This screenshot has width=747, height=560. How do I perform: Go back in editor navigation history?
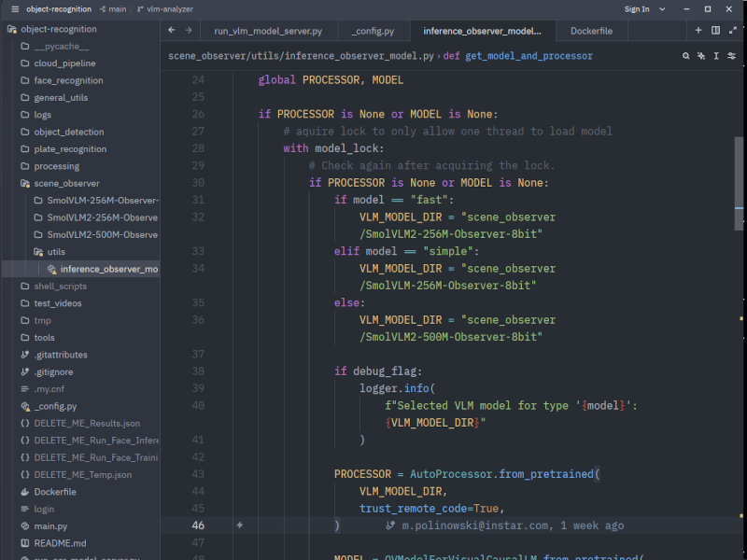(x=172, y=31)
